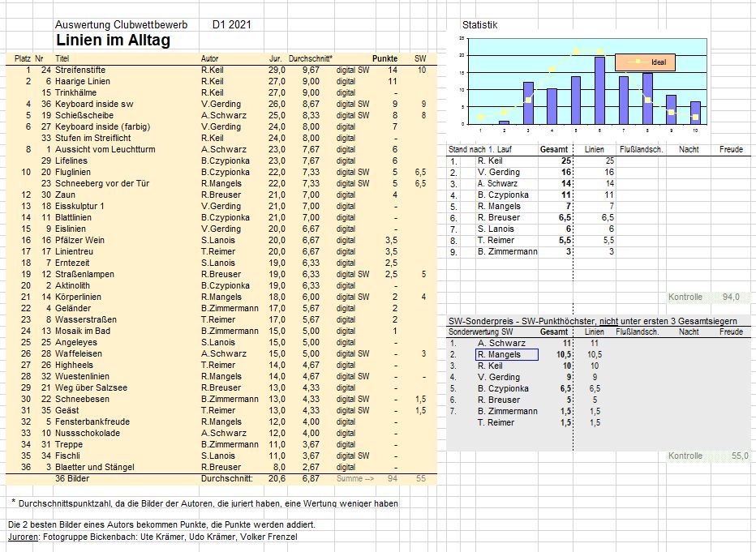
Task: Click the '36 Bilder' summary cell
Action: tap(72, 478)
